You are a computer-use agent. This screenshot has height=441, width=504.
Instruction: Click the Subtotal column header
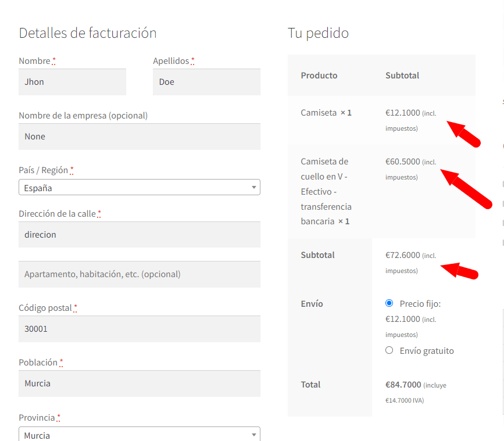tap(402, 76)
